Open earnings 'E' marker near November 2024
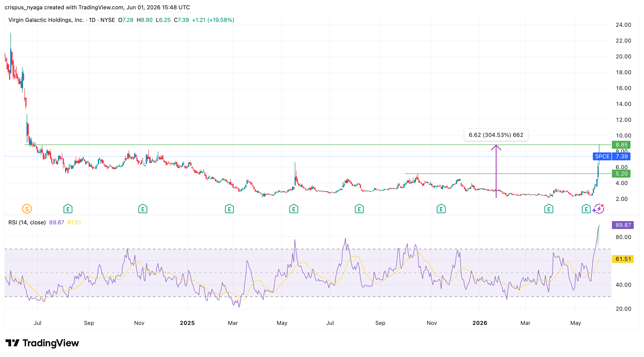The width and height of the screenshot is (644, 357). (143, 209)
